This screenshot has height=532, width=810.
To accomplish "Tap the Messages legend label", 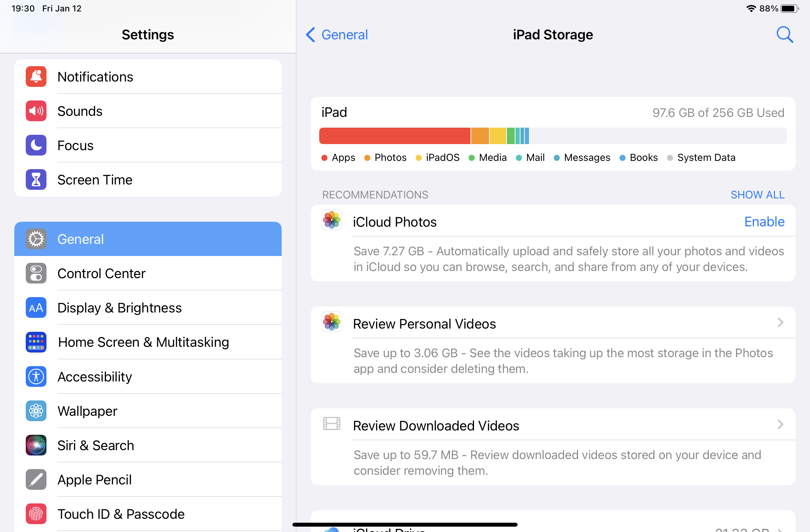I will pos(587,158).
